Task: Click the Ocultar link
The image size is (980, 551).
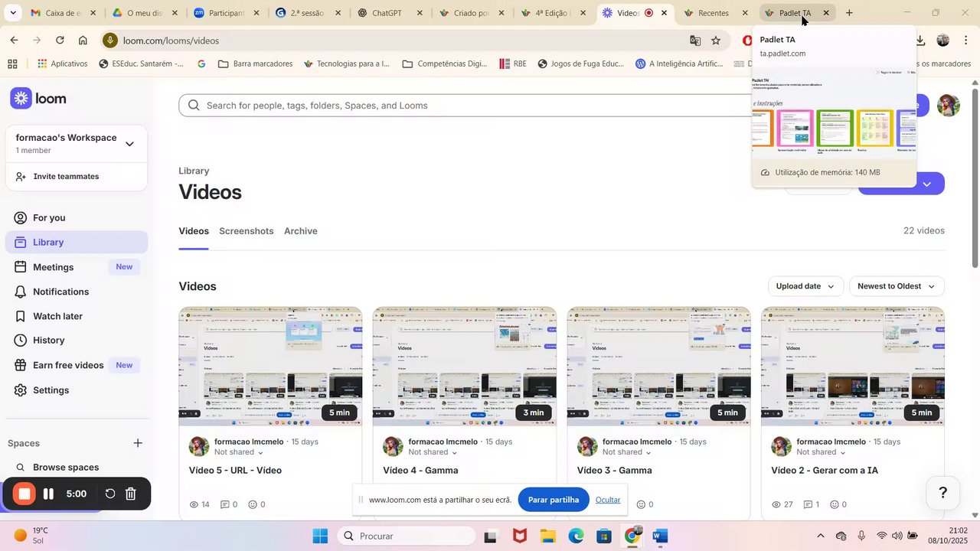Action: 608,500
